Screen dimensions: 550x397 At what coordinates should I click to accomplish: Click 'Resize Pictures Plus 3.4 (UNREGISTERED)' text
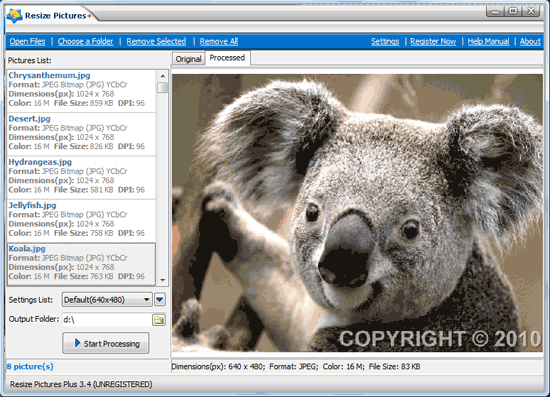coord(81,384)
